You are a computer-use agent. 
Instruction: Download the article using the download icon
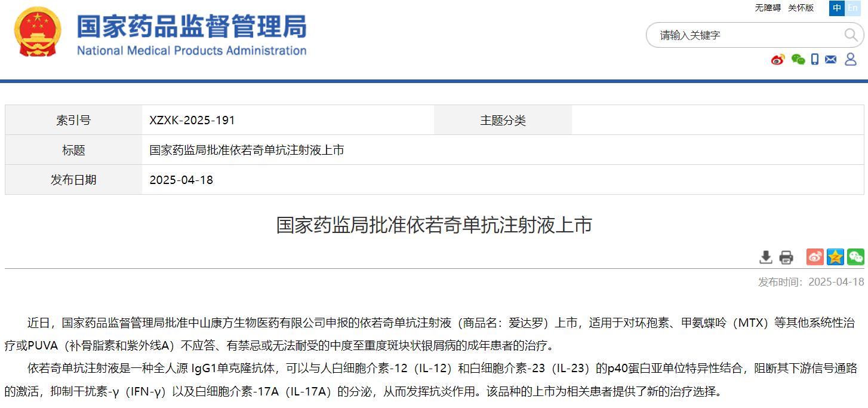[x=766, y=257]
